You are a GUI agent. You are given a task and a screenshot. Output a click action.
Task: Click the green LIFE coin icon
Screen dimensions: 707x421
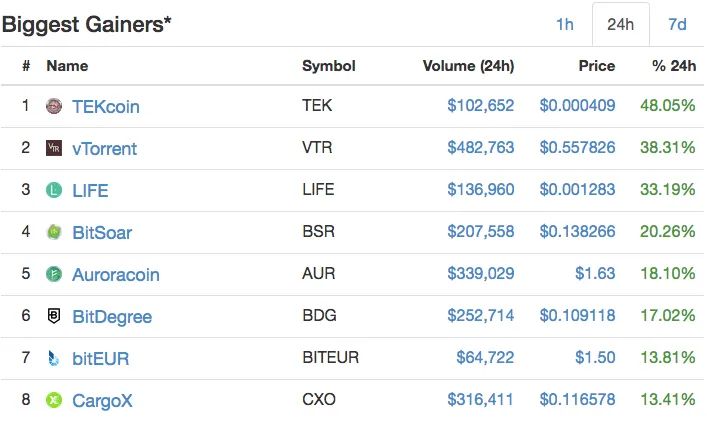54,190
